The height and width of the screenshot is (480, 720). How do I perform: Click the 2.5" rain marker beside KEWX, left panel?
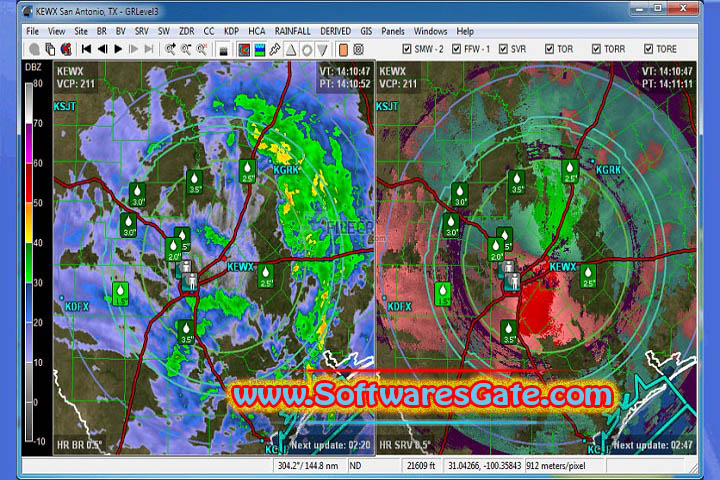pos(265,277)
